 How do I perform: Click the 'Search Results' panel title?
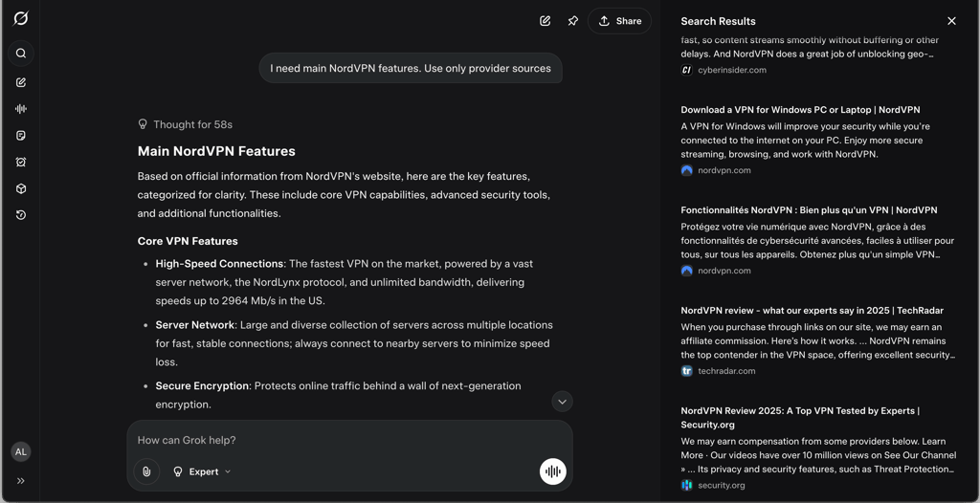coord(718,21)
